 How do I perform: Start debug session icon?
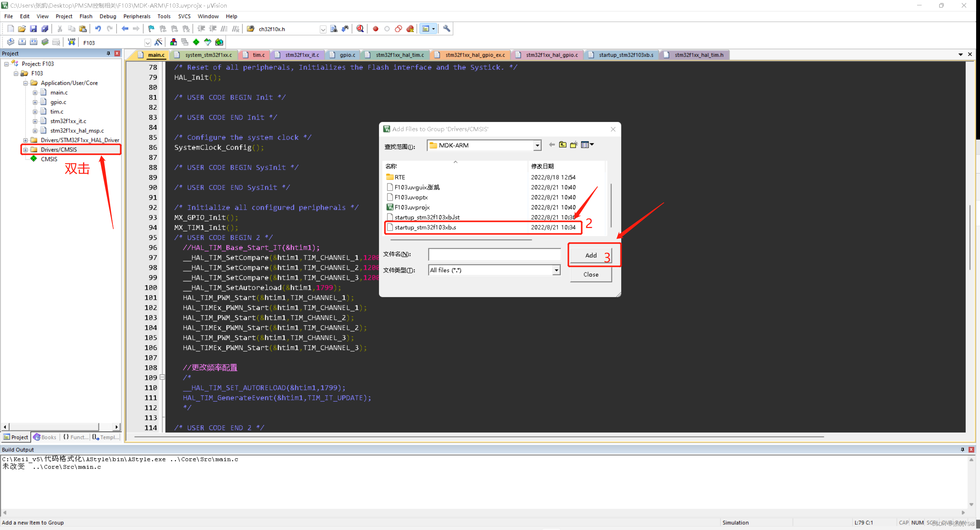click(x=360, y=29)
